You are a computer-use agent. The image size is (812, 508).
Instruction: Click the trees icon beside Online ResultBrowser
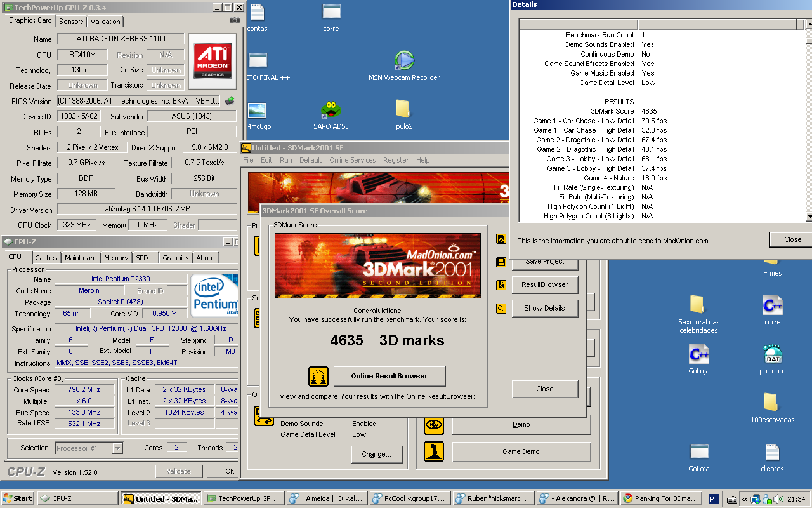click(318, 377)
